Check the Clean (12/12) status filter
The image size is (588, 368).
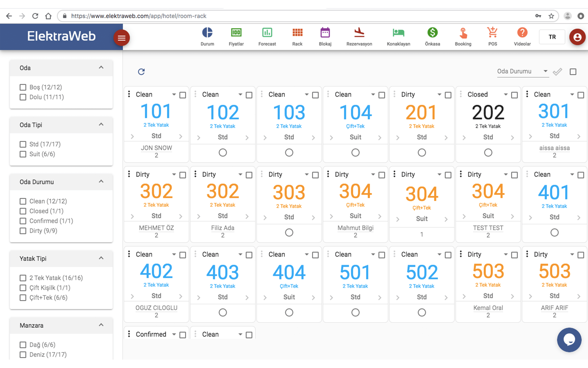point(23,201)
